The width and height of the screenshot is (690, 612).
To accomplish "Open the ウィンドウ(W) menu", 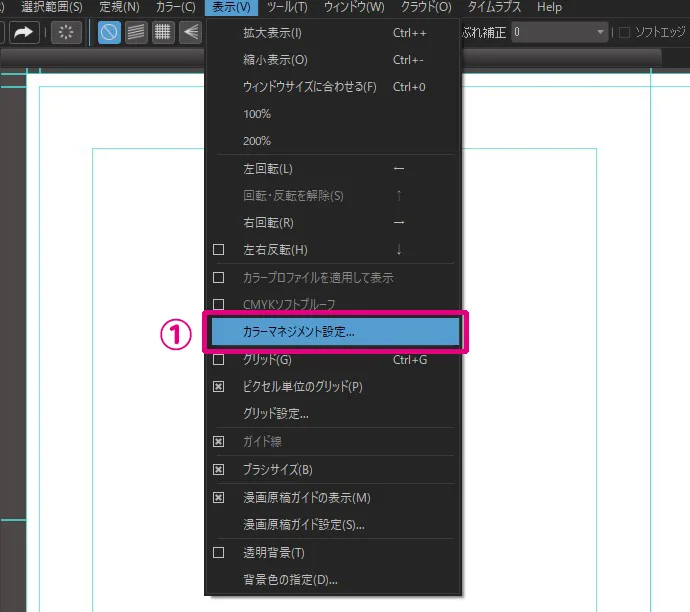I will [354, 7].
